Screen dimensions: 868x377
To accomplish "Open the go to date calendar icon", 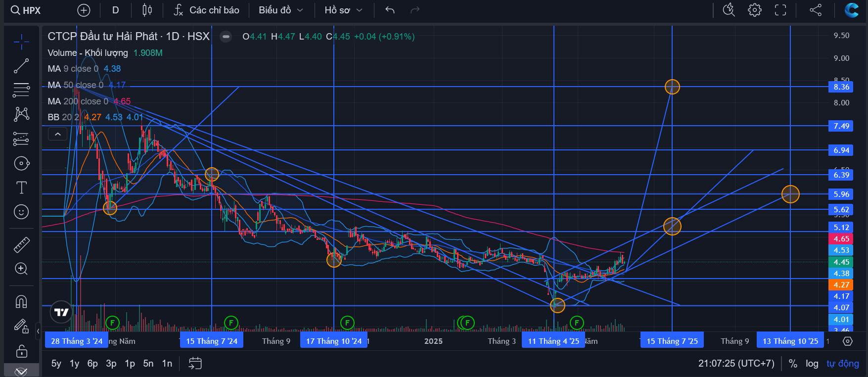I will [x=195, y=364].
